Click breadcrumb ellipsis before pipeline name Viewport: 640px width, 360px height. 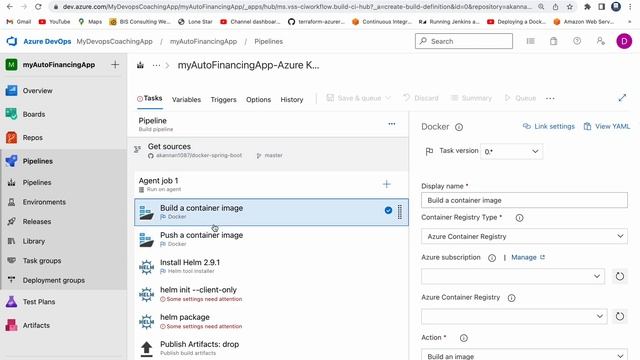(156, 65)
